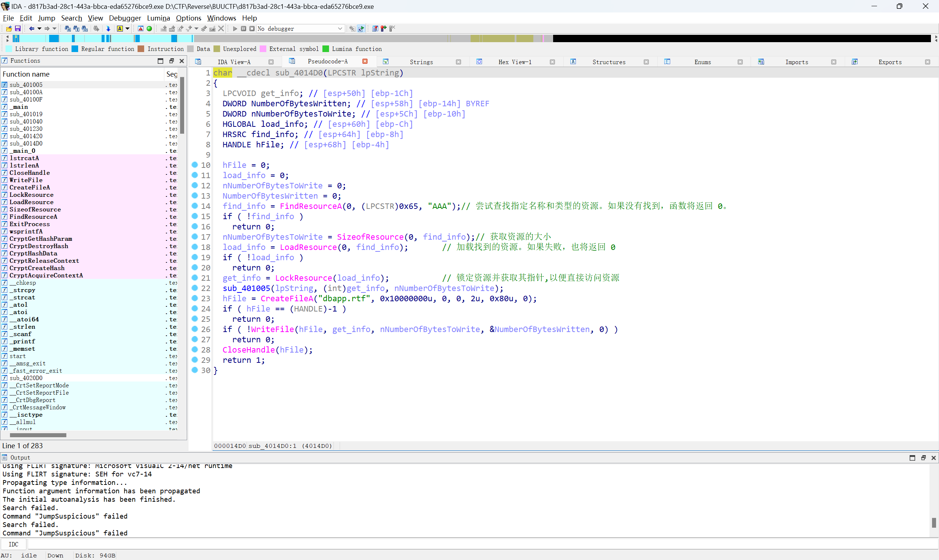Image resolution: width=939 pixels, height=560 pixels.
Task: Click the stop process icon
Action: click(x=252, y=29)
